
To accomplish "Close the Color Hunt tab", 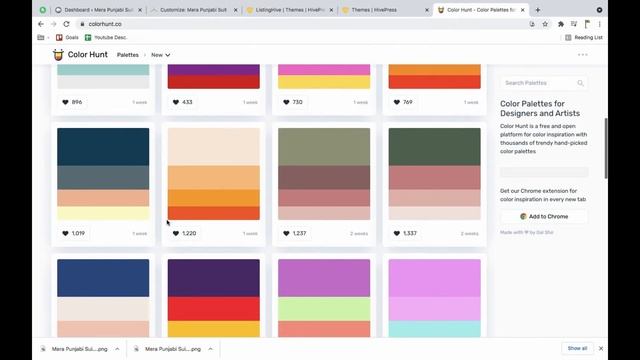I will 523,10.
